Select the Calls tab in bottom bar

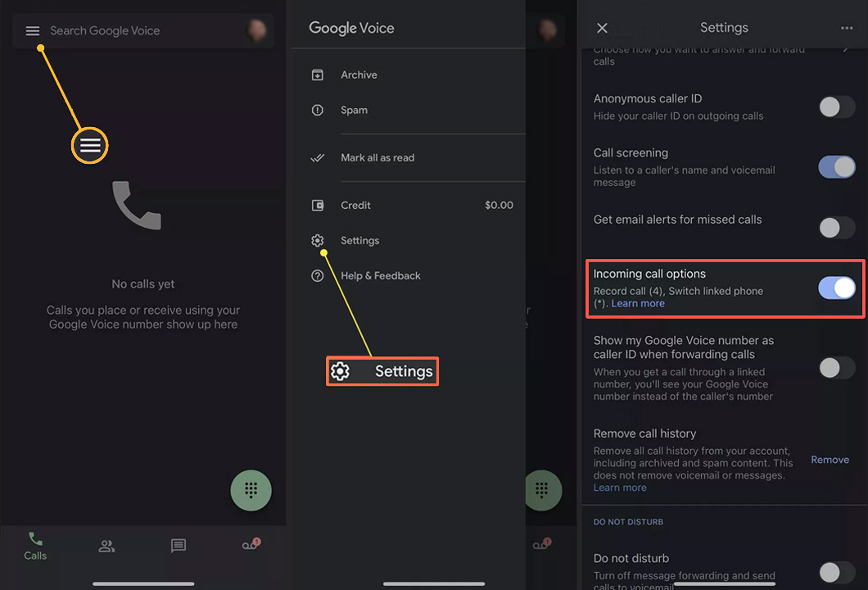[x=35, y=547]
